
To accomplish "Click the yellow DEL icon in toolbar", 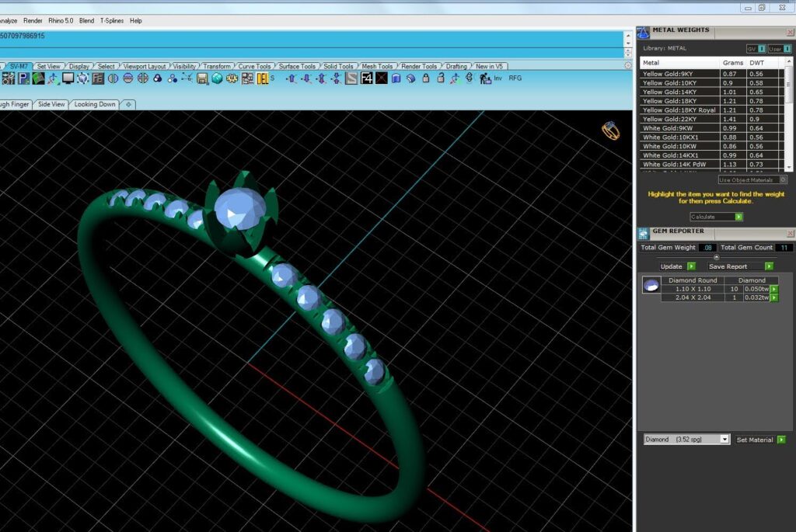I will click(263, 78).
